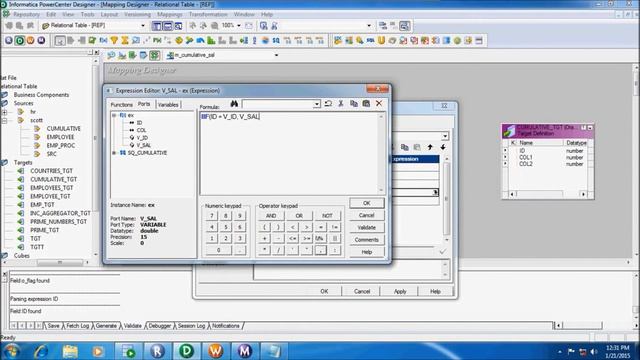Open Workflow Monitor via the purple M toolbar icon
Screen dimensions: 640x360
coord(41,40)
